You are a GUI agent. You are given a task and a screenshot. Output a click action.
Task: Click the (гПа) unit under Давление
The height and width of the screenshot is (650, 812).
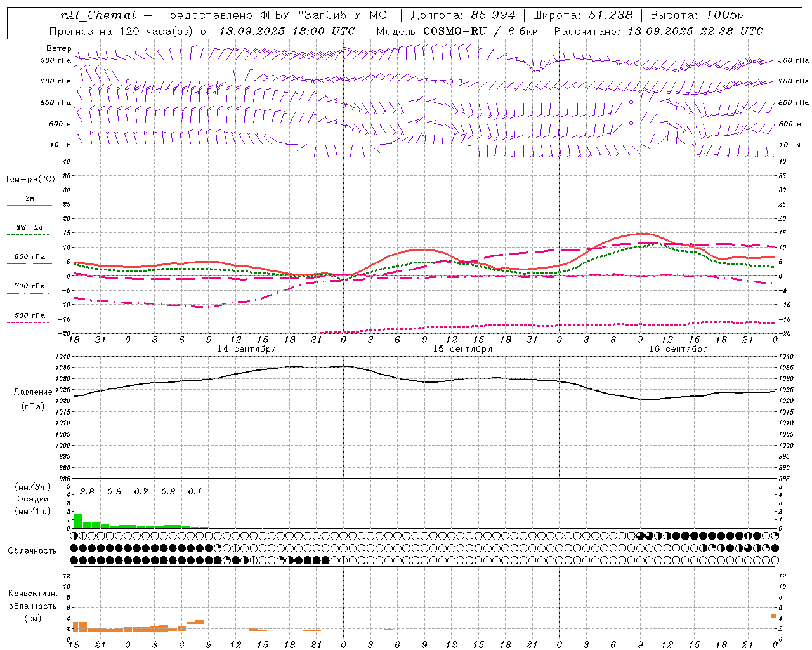pyautogui.click(x=33, y=407)
